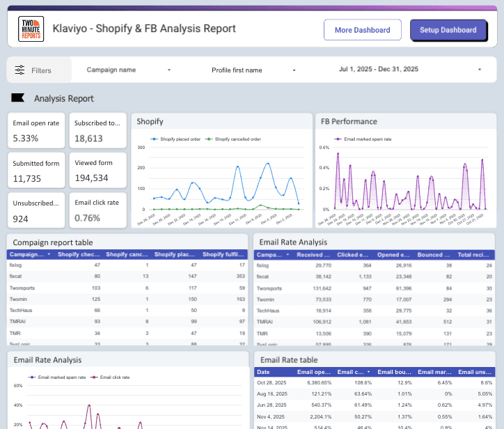Screen dimensions: 504x429
Task: Click Email marked spam rate legend in FB Performance
Action: click(363, 139)
